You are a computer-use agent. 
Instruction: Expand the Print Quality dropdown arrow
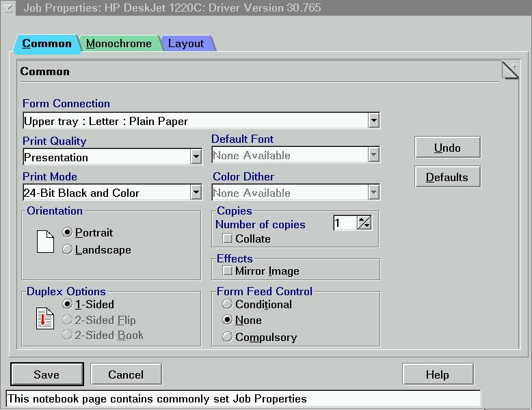click(x=196, y=156)
